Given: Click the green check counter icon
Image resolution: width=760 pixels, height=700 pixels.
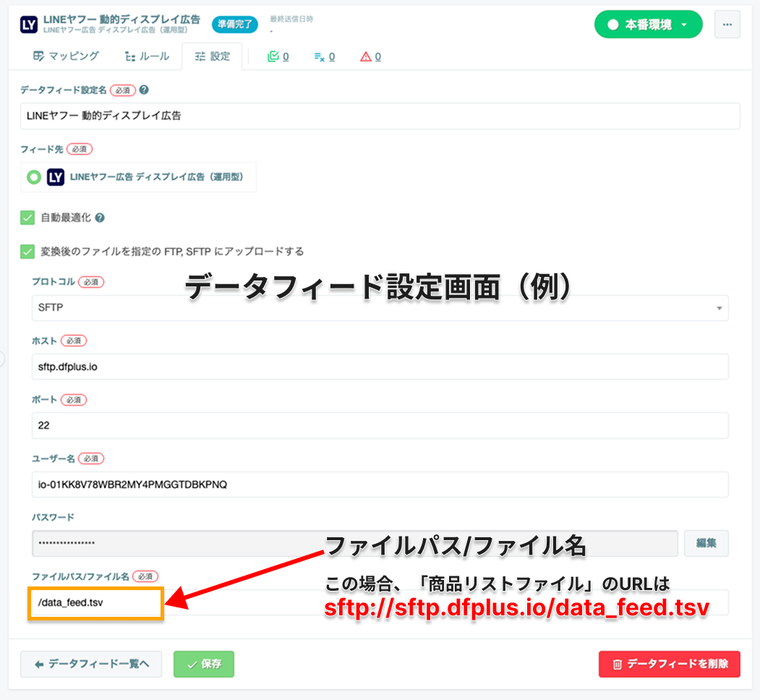Looking at the screenshot, I should tap(273, 56).
